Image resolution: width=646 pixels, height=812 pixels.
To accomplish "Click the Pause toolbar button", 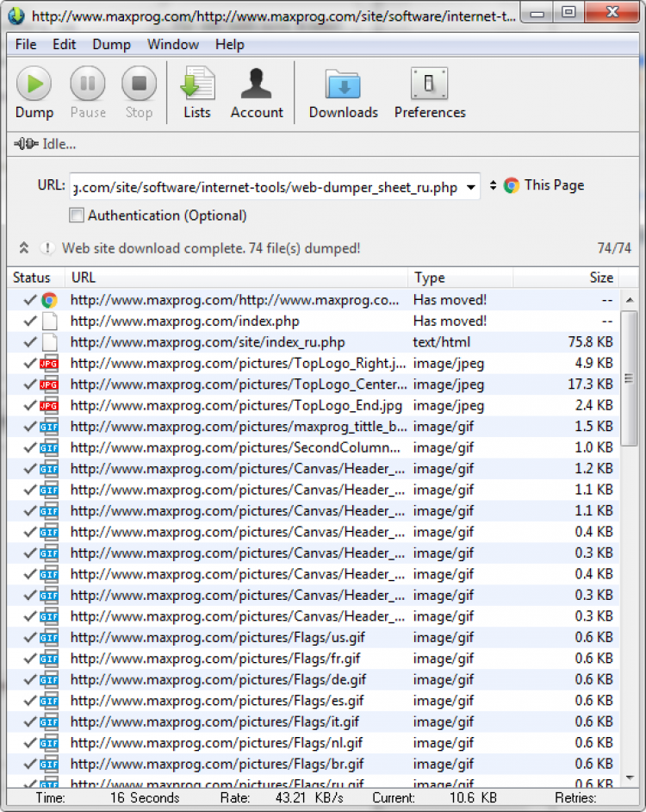I will pos(88,93).
